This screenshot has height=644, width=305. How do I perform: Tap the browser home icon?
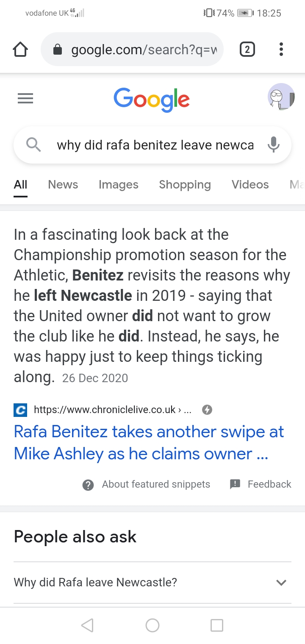tap(20, 50)
